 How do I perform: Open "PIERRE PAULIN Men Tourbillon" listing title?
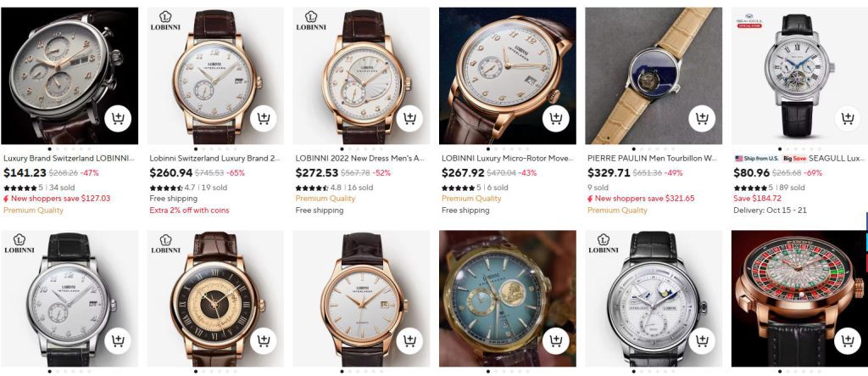[x=652, y=158]
